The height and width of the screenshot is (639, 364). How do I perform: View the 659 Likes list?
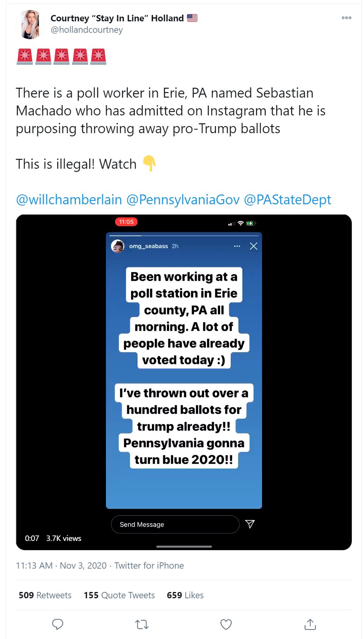[185, 595]
